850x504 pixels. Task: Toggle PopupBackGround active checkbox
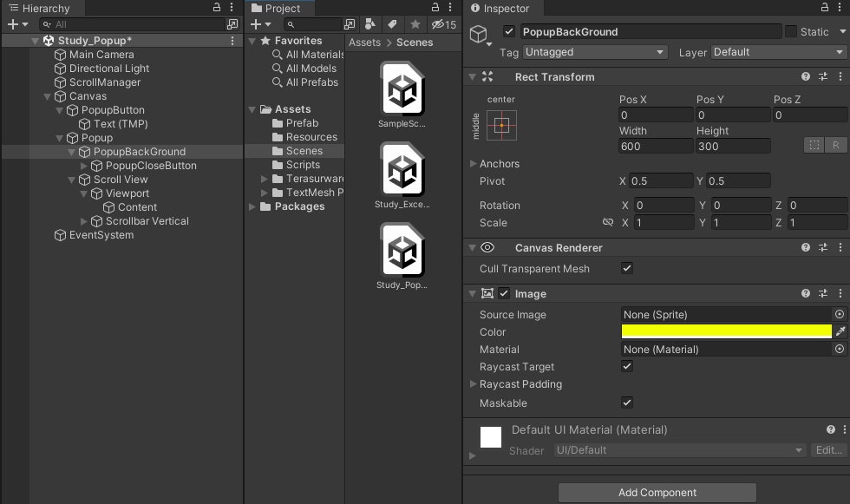coord(508,31)
